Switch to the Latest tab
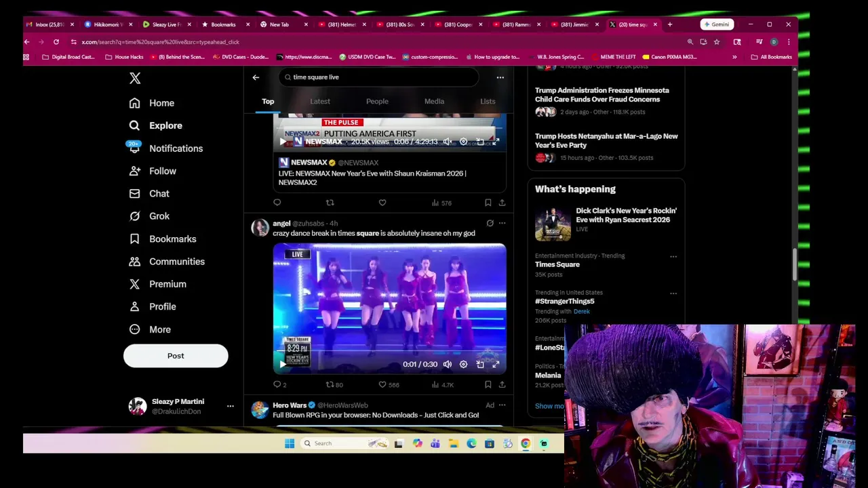 (x=320, y=102)
